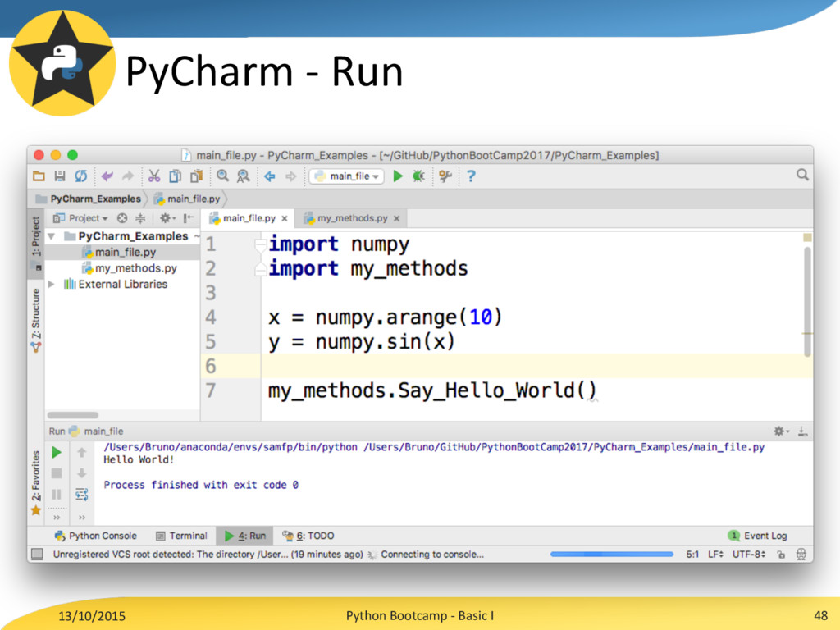Screen dimensions: 840x630
Task: Navigate back with the blue left arrow
Action: pos(270,176)
